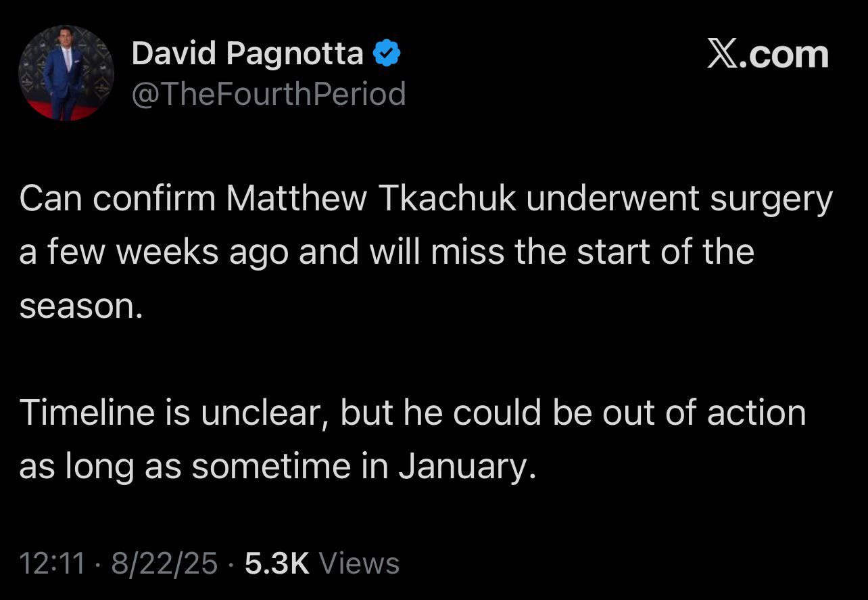868x600 pixels.
Task: Click the word 'season.' in the post
Action: coord(81,308)
